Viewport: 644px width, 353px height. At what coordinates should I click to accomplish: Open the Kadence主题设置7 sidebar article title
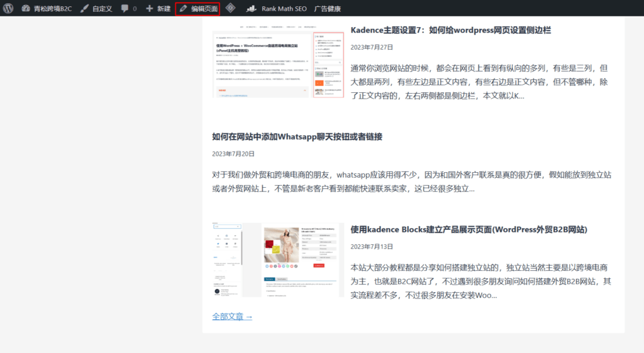[x=450, y=30]
